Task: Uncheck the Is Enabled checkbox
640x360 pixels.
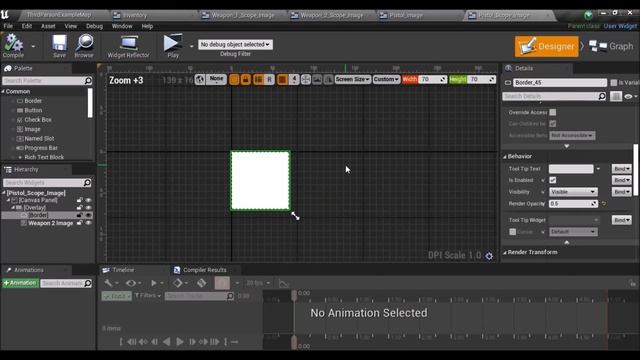Action: click(553, 180)
